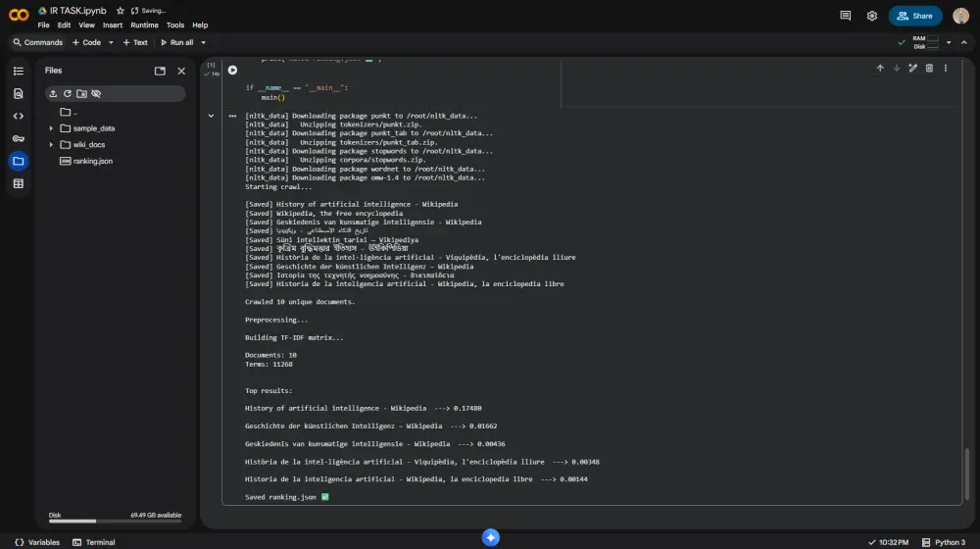Viewport: 980px width, 549px height.
Task: Open the Table of contents sidebar icon
Action: pos(18,71)
